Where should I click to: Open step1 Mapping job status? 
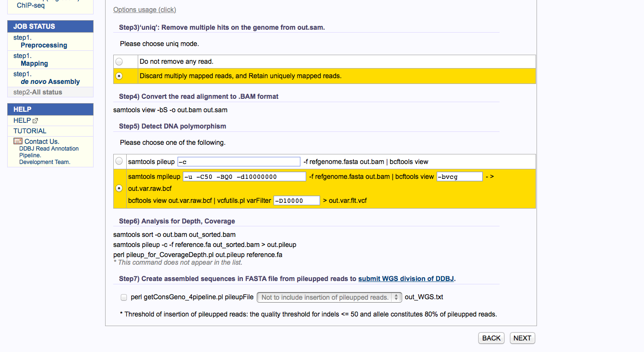click(34, 63)
